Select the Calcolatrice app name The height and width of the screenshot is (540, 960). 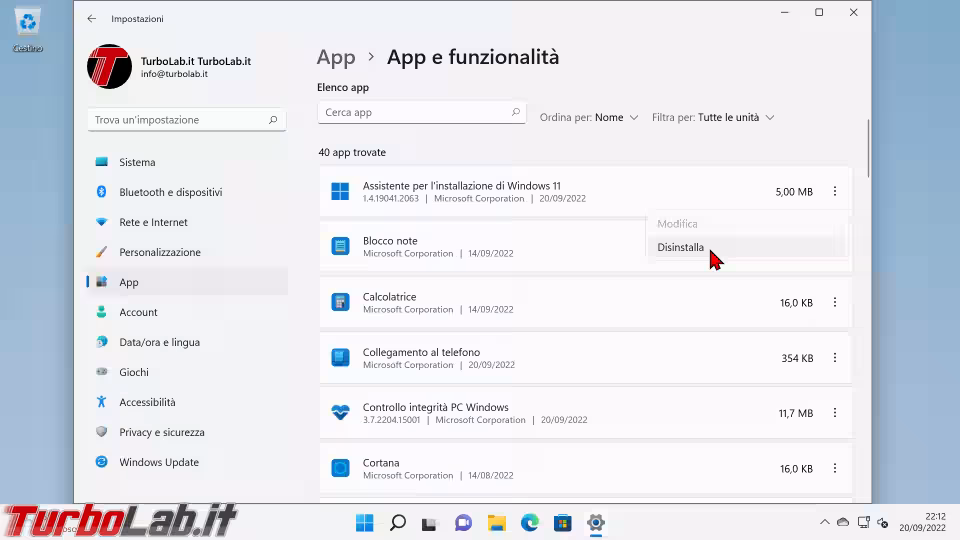click(x=389, y=296)
